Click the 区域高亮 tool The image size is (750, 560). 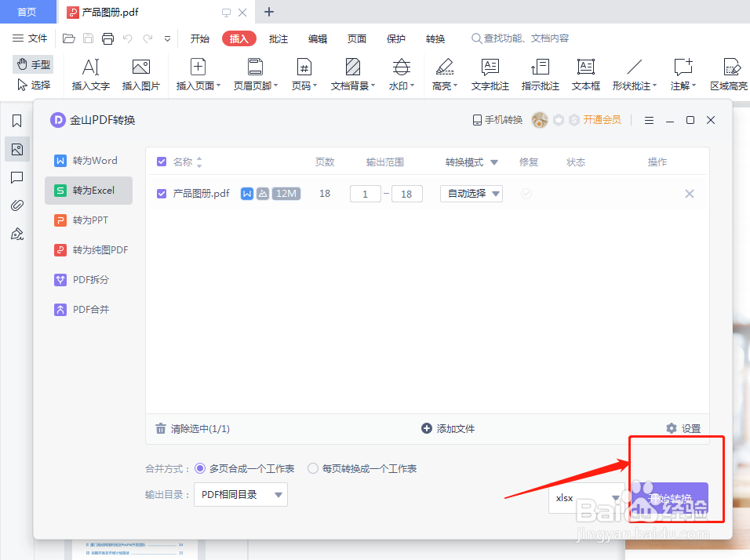point(729,75)
